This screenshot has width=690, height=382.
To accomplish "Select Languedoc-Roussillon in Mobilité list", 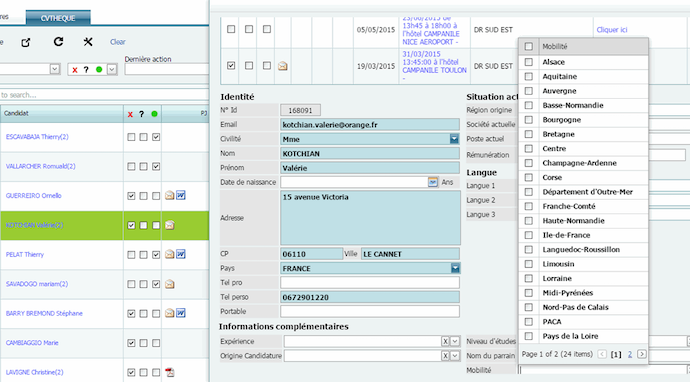I will (x=581, y=250).
